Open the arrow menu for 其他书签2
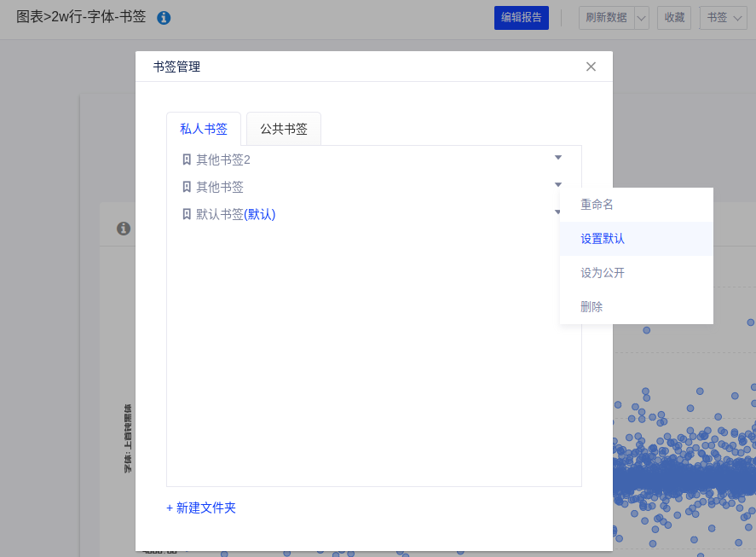Screen dimensions: 756x557 (x=558, y=158)
